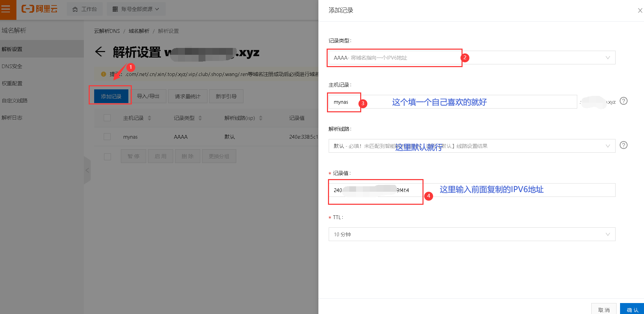Screen dimensions: 644x314
Task: Check the select-all checkbox in the record table
Action: point(107,117)
